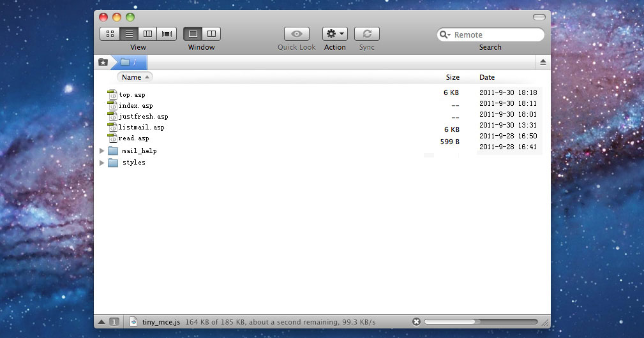Click the file transfer progress bar
The image size is (644, 338).
click(480, 322)
